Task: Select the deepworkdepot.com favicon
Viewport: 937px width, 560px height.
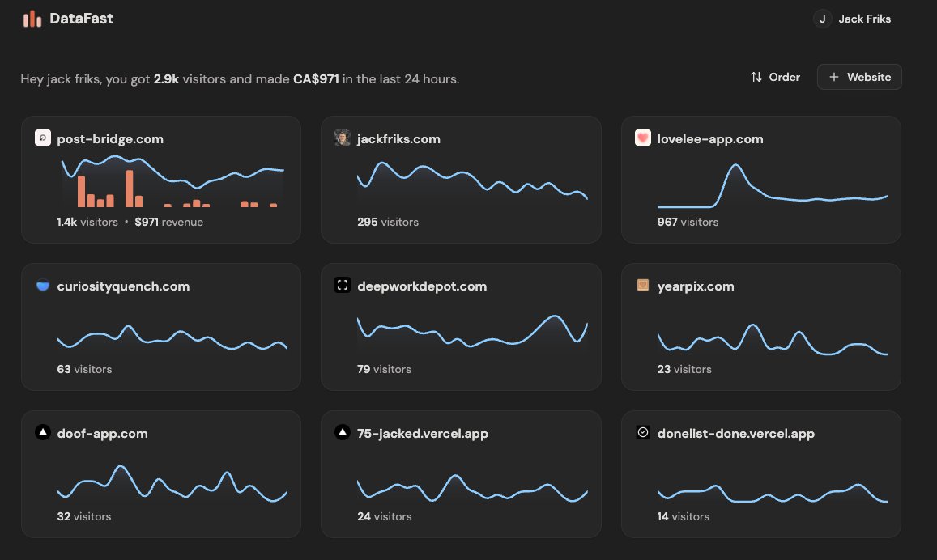Action: [x=343, y=285]
